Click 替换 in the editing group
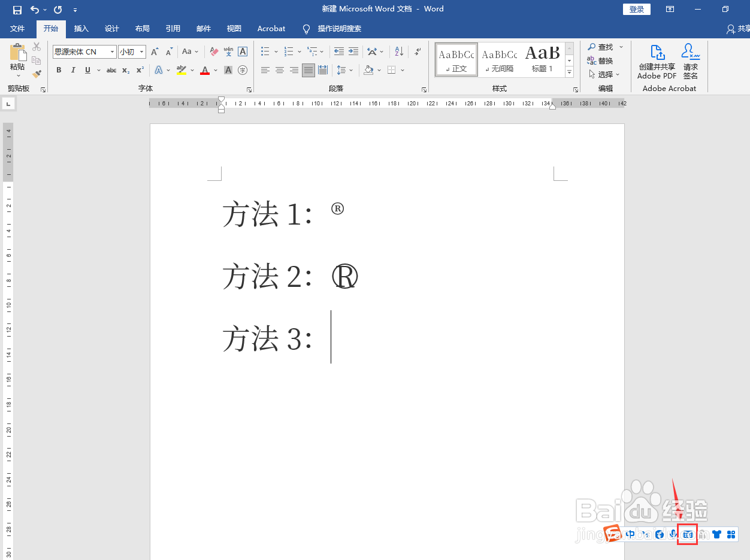 (x=605, y=60)
